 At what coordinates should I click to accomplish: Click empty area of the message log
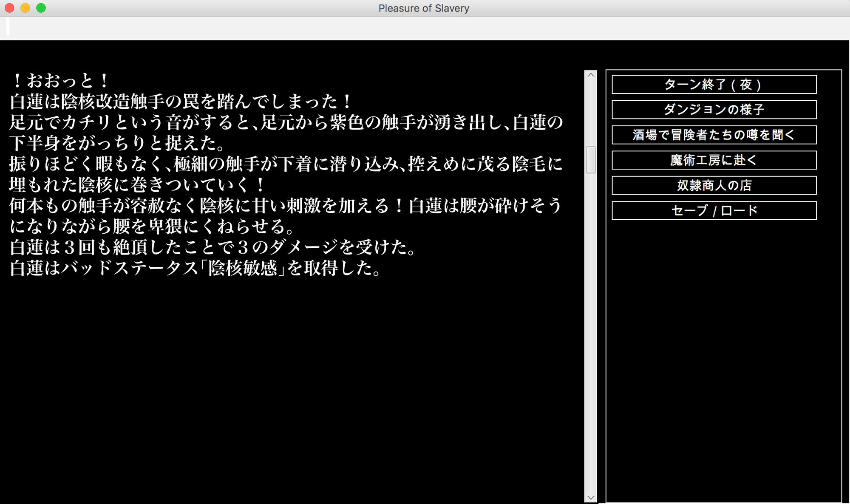click(x=289, y=382)
